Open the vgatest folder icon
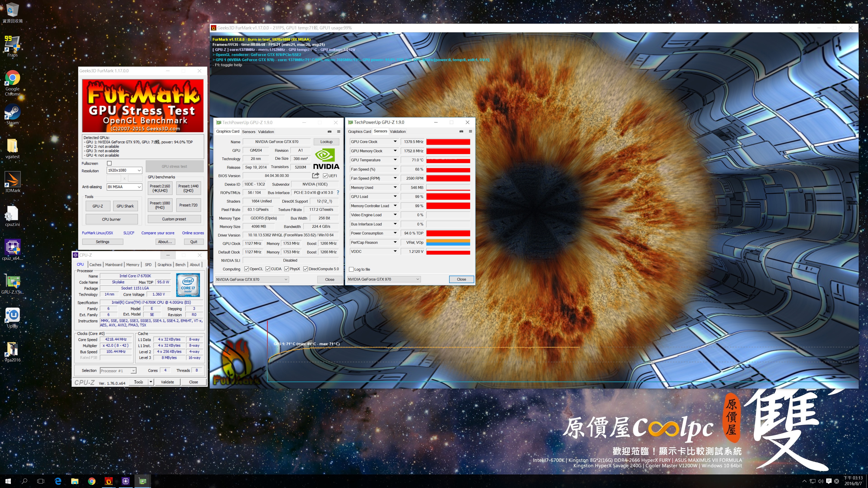 click(12, 148)
